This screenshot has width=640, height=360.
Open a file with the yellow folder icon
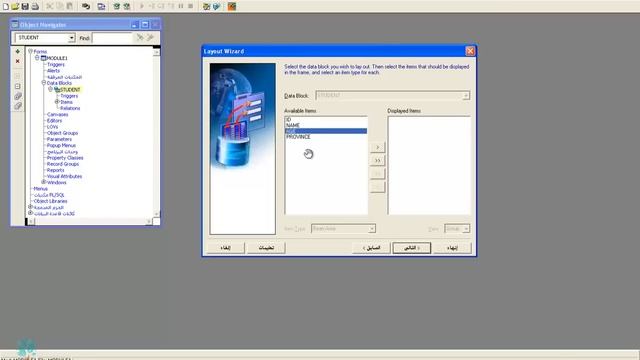[15, 6]
